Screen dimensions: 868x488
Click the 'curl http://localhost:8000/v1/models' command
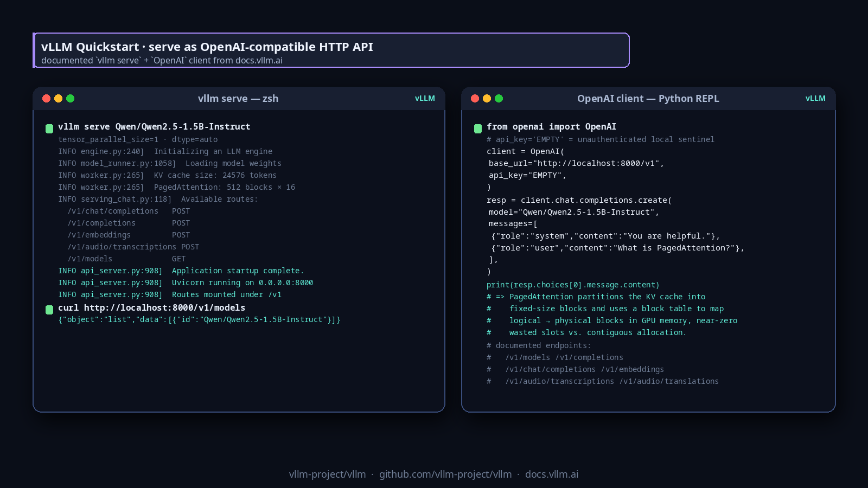tap(152, 307)
